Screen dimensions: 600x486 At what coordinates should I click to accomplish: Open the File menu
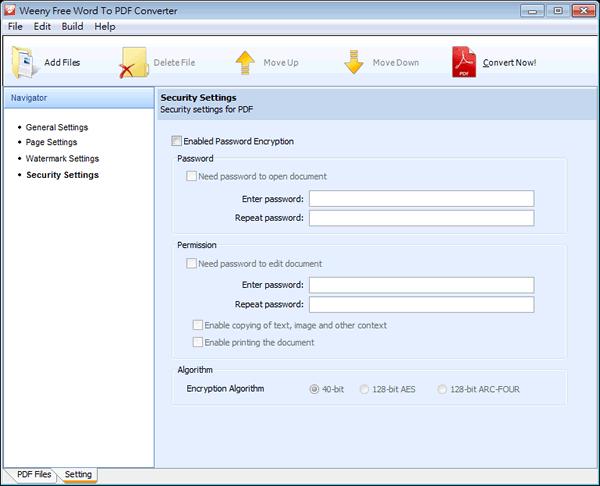tap(15, 26)
